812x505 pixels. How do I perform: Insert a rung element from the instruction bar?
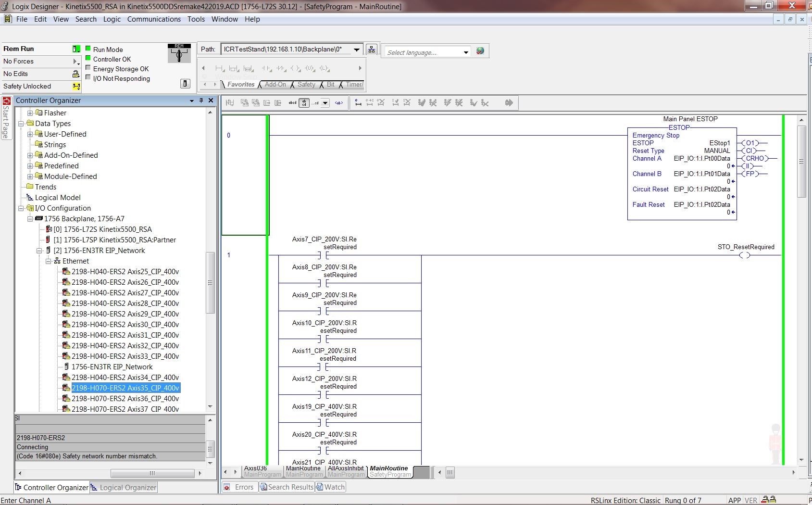click(x=220, y=69)
